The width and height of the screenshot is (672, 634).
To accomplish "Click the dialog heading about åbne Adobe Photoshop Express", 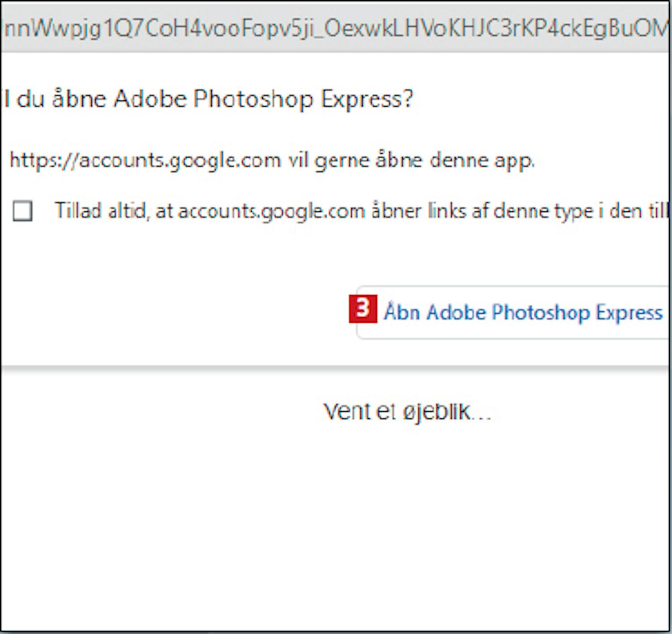I will pyautogui.click(x=208, y=99).
